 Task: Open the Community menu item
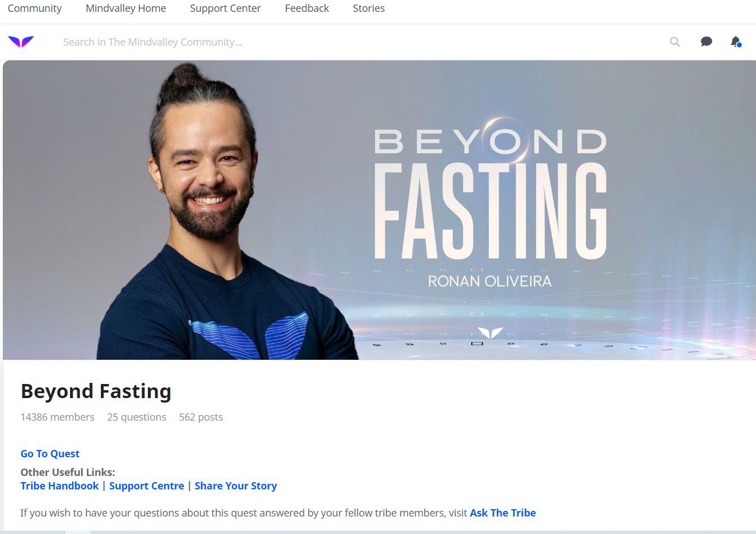[x=34, y=8]
